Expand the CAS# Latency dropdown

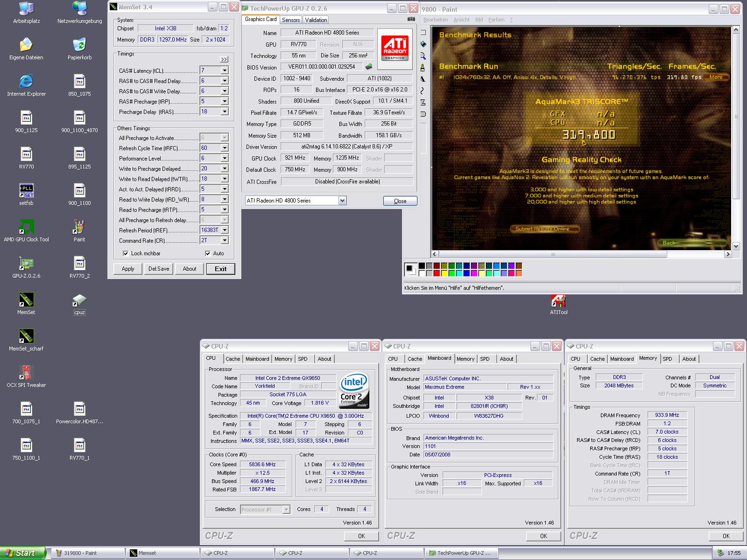point(225,70)
